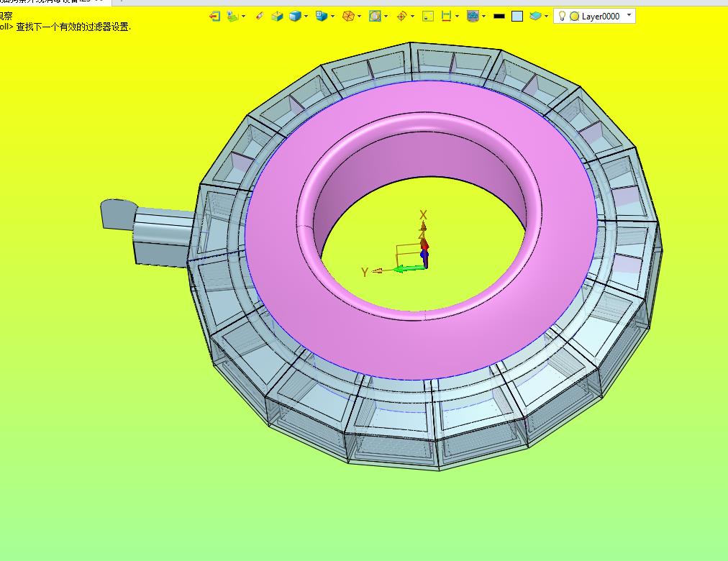Viewport: 728px width, 561px height.
Task: Click the monitor display settings icon
Action: [x=473, y=17]
